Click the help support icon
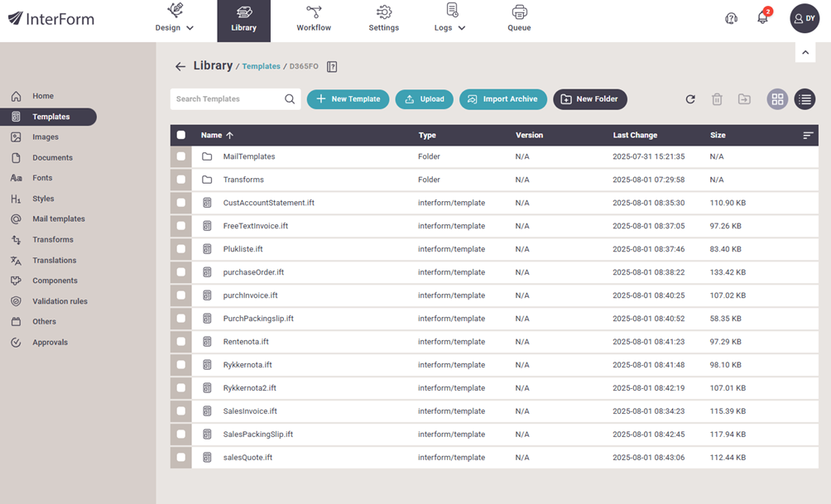This screenshot has width=831, height=504. pyautogui.click(x=731, y=18)
